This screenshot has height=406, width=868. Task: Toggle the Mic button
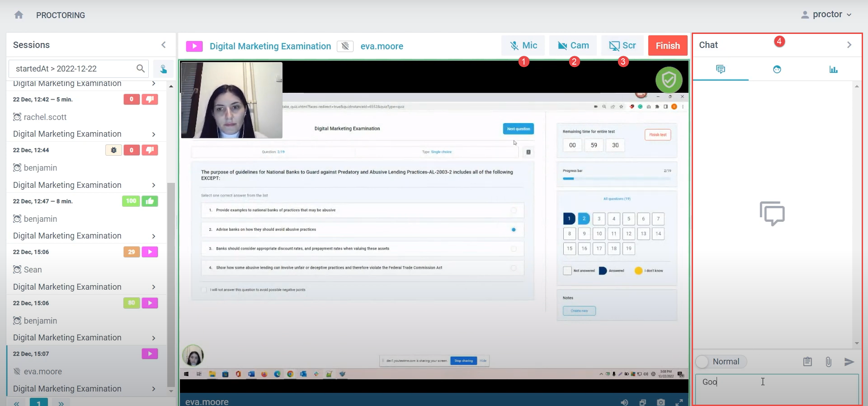pyautogui.click(x=523, y=45)
